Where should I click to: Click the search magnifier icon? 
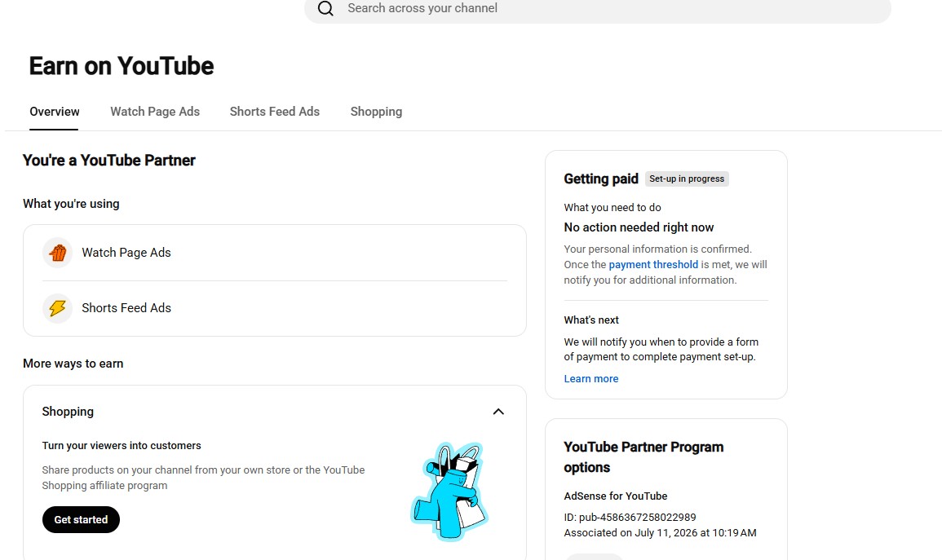pyautogui.click(x=325, y=8)
